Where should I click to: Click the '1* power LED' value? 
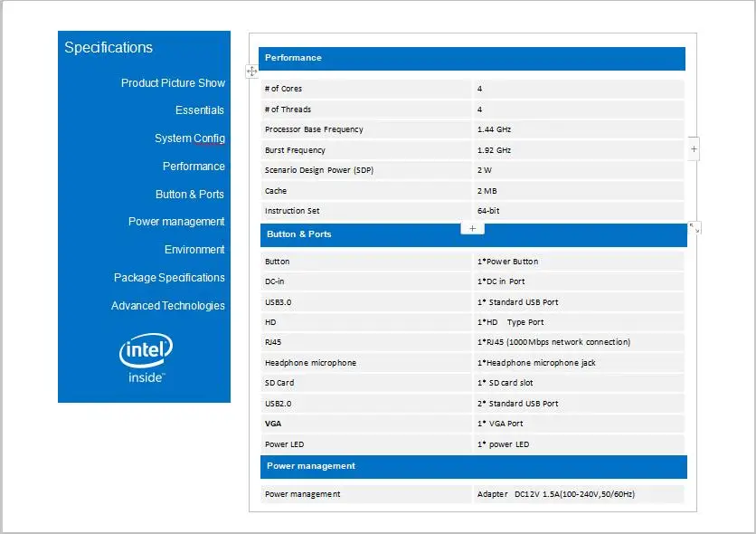pyautogui.click(x=504, y=444)
